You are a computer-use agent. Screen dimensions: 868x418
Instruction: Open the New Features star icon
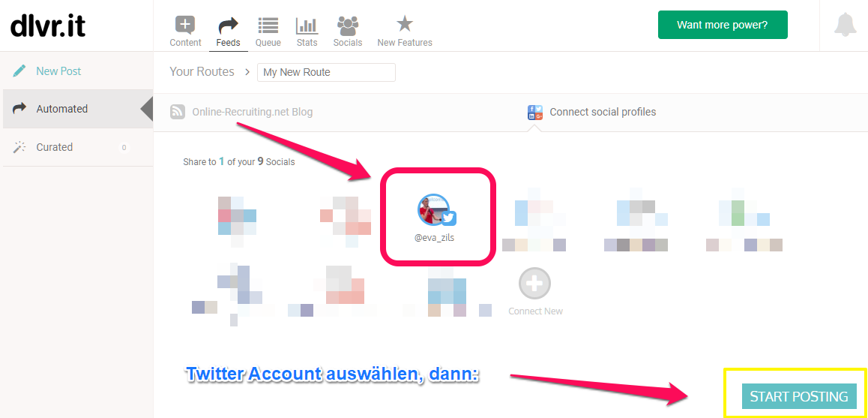point(405,25)
